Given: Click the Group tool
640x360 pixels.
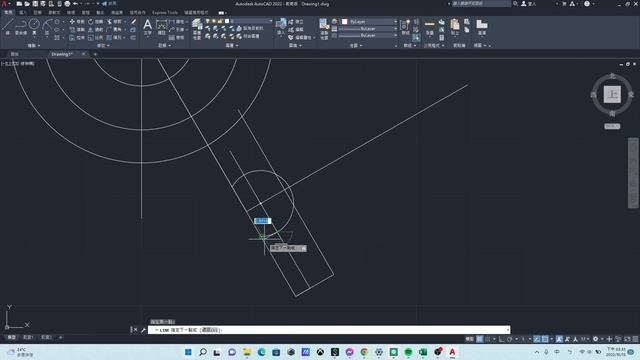Looking at the screenshot, I should pyautogui.click(x=405, y=28).
